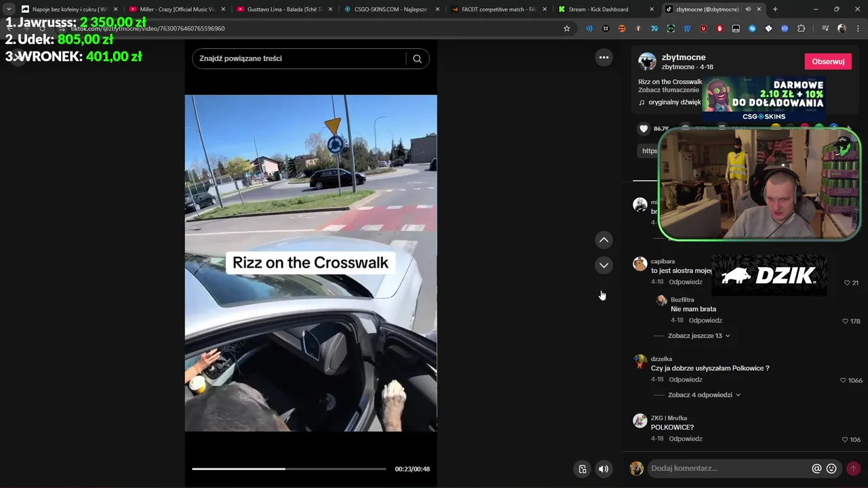Like capibara's comment
868x488 pixels.
point(847,283)
